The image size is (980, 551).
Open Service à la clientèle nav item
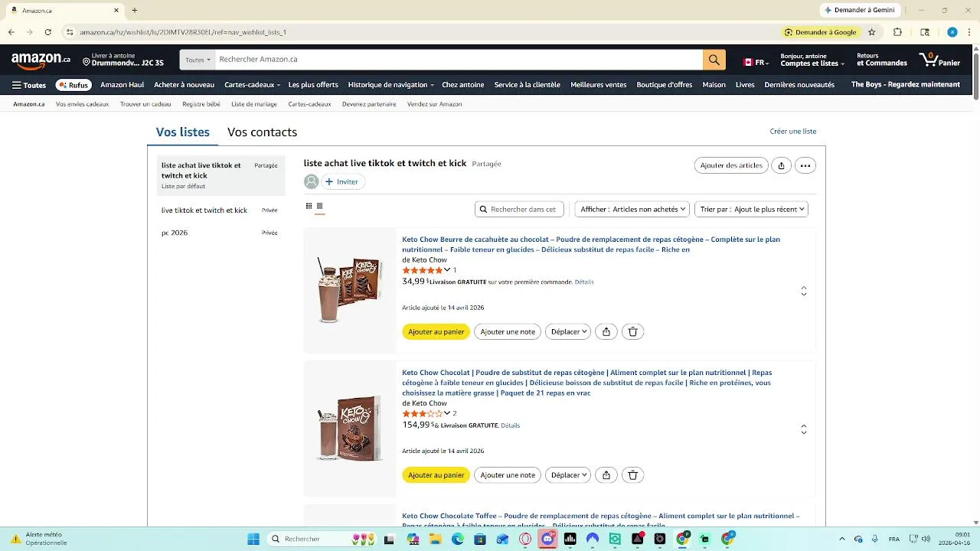(527, 85)
